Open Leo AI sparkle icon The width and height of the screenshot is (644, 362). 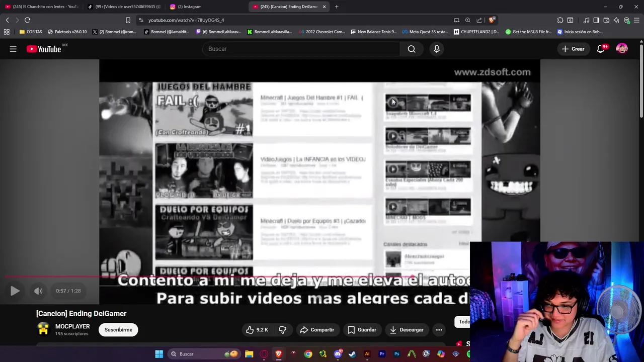point(616,20)
